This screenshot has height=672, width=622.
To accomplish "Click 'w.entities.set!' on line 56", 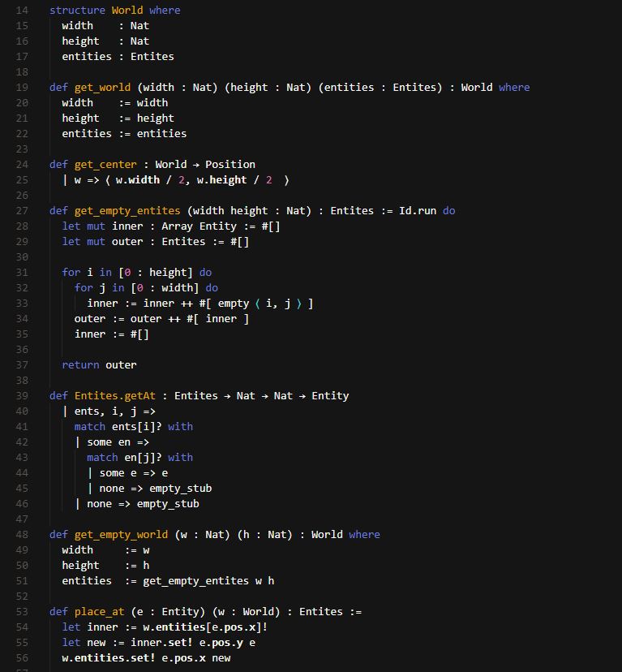I will click(109, 658).
